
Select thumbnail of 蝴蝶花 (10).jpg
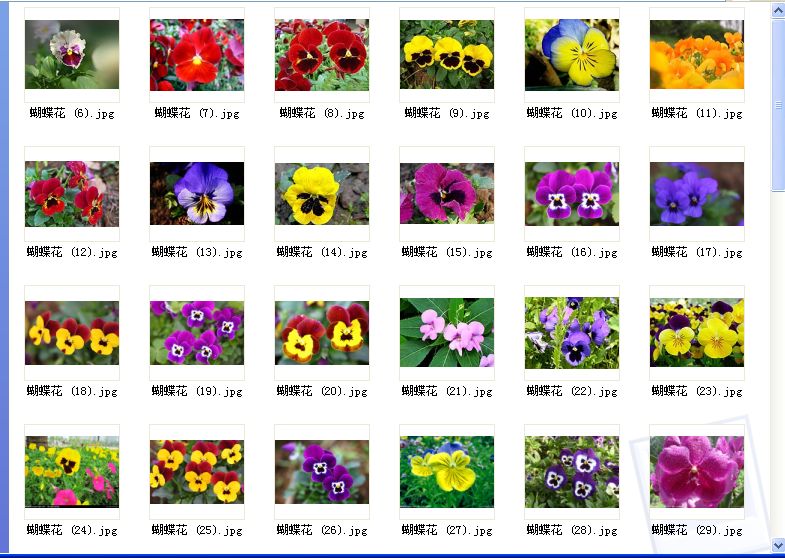click(572, 55)
